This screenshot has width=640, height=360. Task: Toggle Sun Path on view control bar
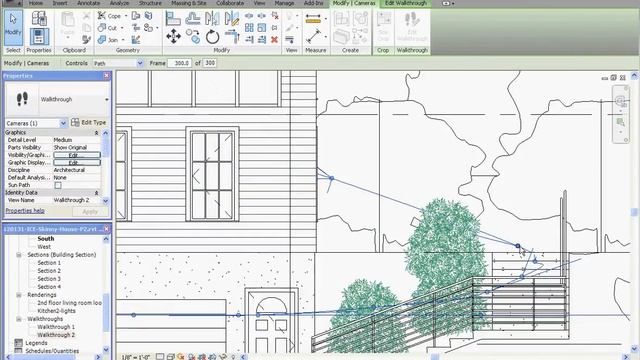click(x=181, y=357)
